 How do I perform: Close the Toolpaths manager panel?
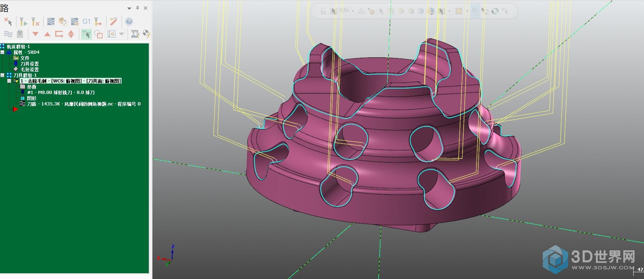pos(146,8)
